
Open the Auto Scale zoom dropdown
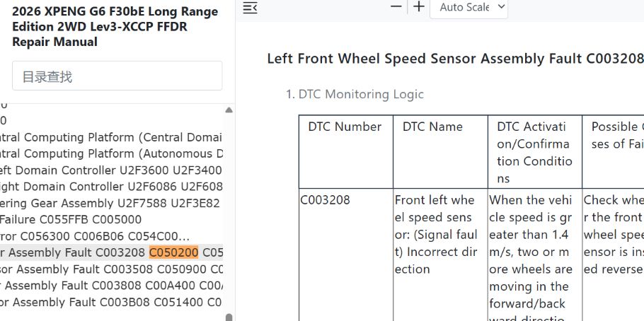pyautogui.click(x=468, y=7)
